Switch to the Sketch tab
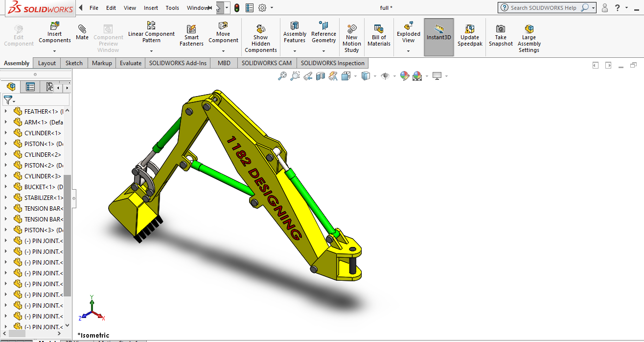Viewport: 644px width, 342px height. click(74, 63)
